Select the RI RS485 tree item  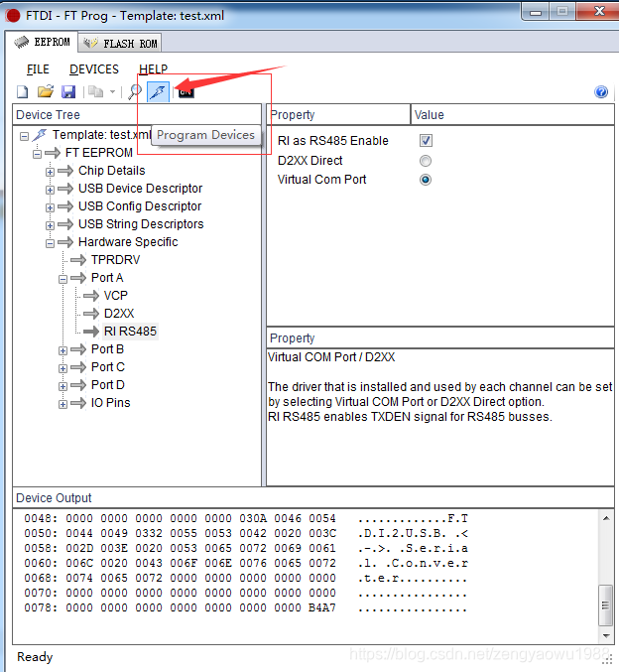click(x=130, y=332)
